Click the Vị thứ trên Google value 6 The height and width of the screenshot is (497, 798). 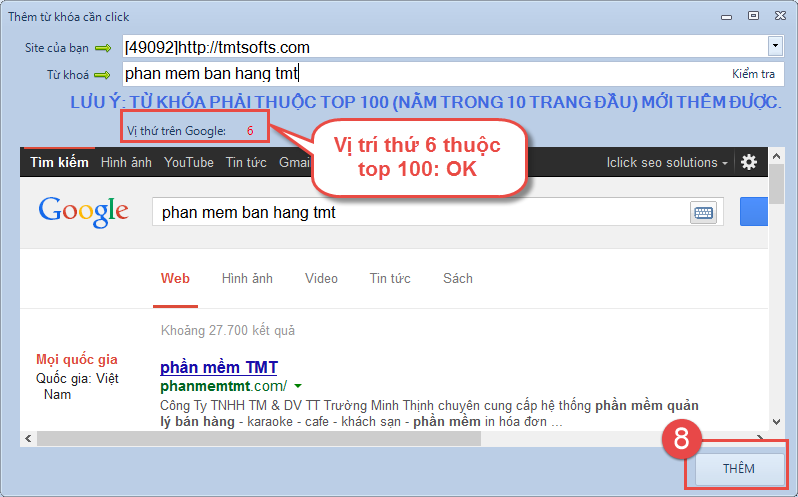[x=250, y=131]
